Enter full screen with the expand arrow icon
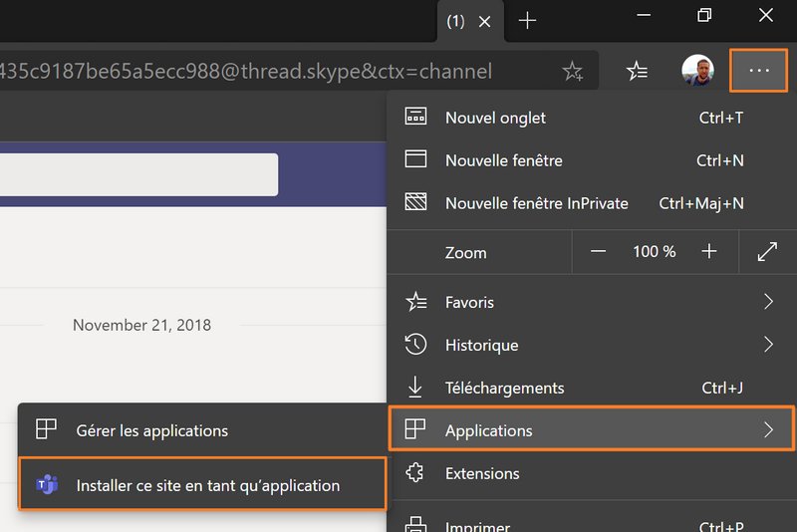The height and width of the screenshot is (532, 797). (767, 252)
